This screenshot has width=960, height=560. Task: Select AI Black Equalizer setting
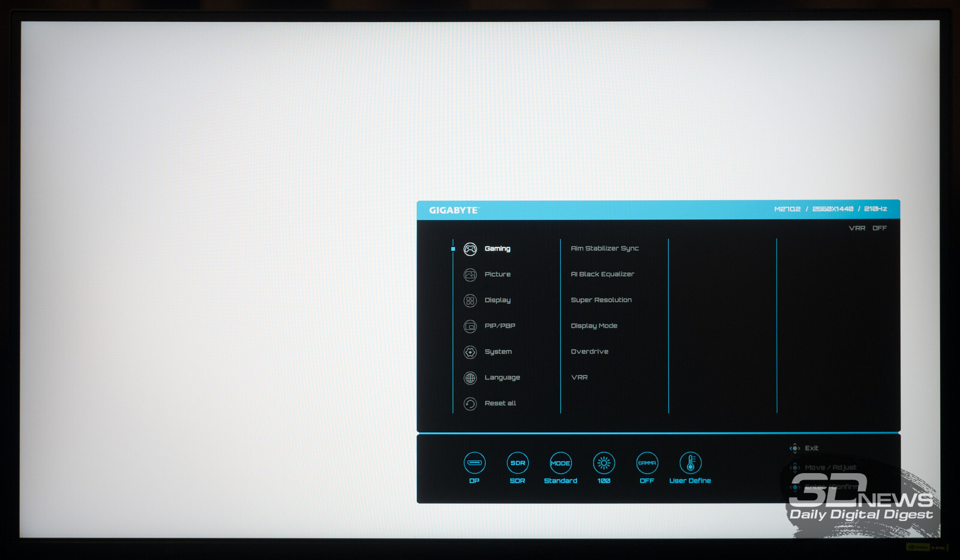point(602,274)
